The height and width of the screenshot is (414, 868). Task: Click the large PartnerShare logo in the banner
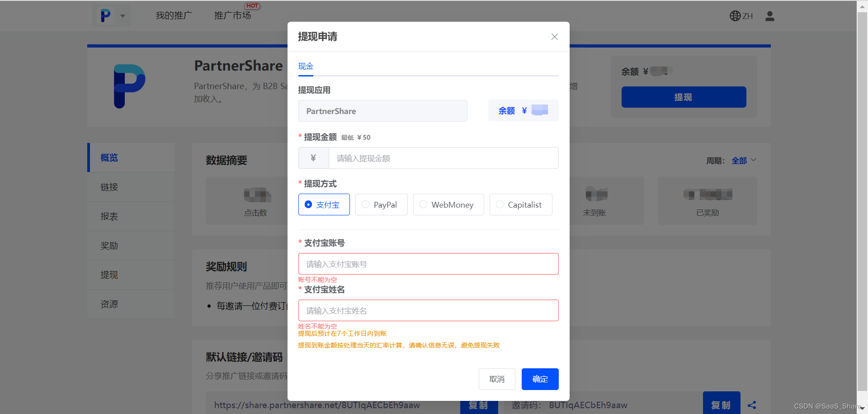pyautogui.click(x=130, y=86)
